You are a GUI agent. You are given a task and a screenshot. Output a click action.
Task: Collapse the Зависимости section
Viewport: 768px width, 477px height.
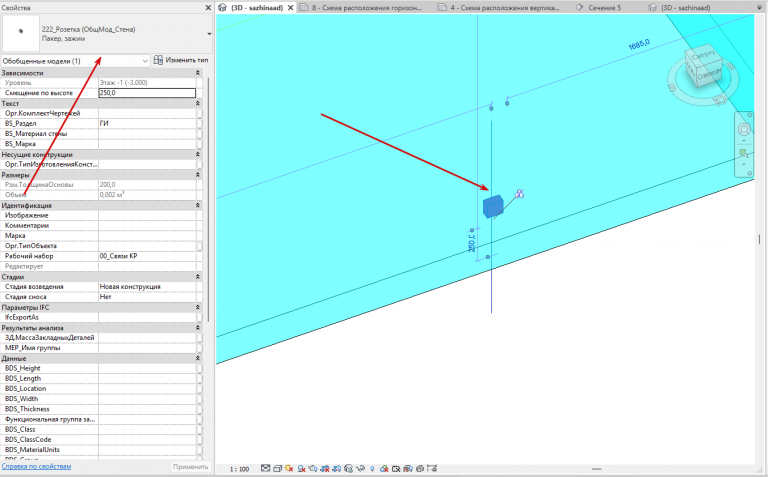click(198, 72)
